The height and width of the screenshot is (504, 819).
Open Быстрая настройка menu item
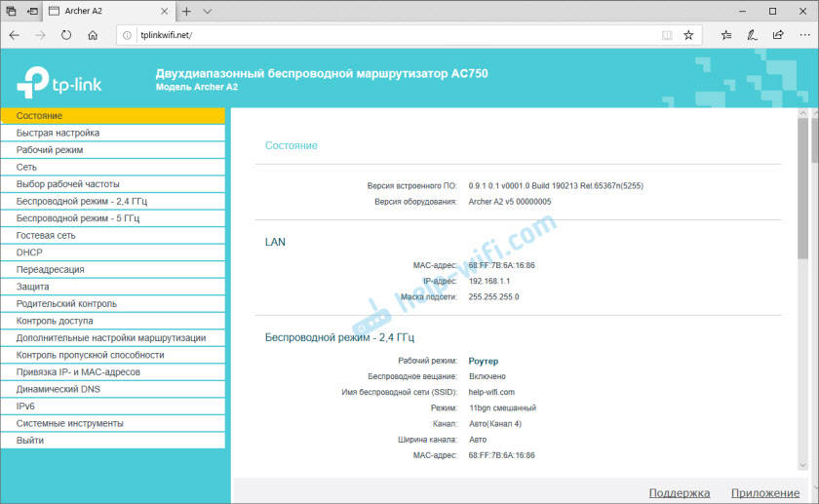58,133
